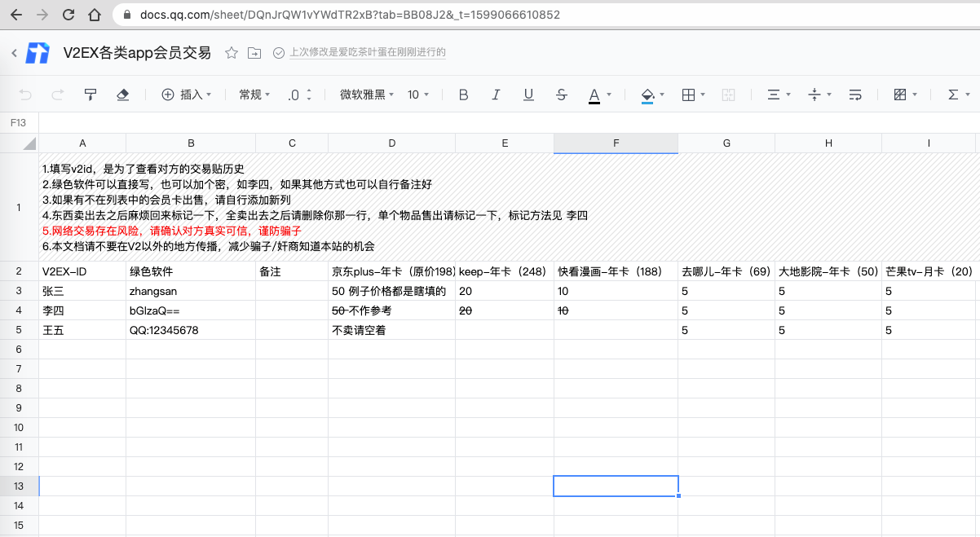
Task: Select row 2 header
Action: coord(19,271)
